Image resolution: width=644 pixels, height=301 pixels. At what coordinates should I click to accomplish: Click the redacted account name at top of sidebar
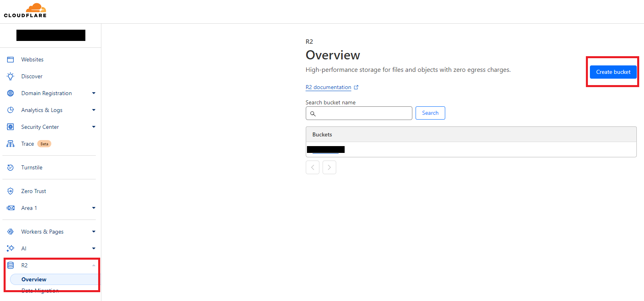click(x=51, y=35)
